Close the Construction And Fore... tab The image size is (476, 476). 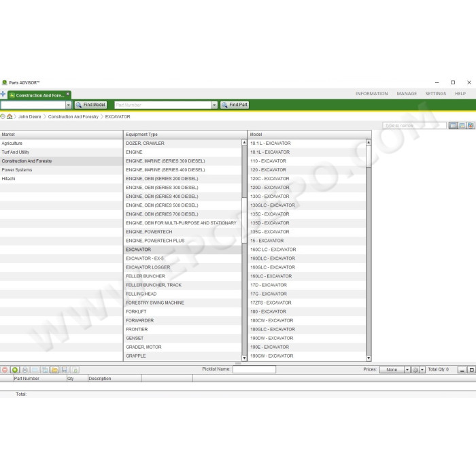[68, 94]
